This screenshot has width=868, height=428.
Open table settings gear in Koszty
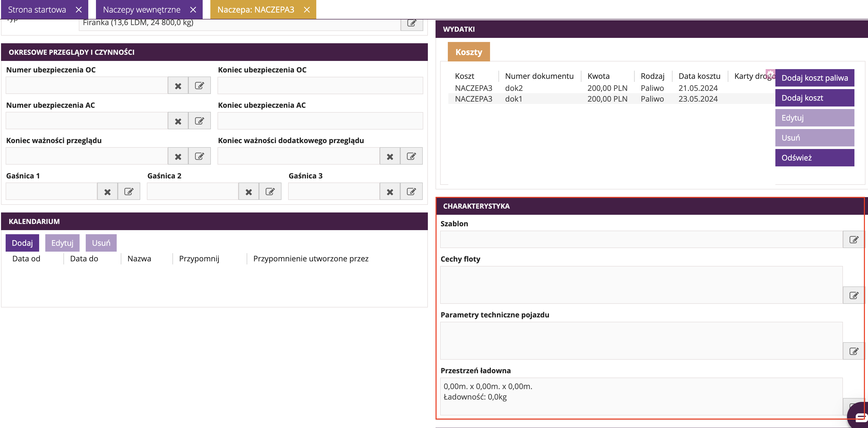[770, 74]
